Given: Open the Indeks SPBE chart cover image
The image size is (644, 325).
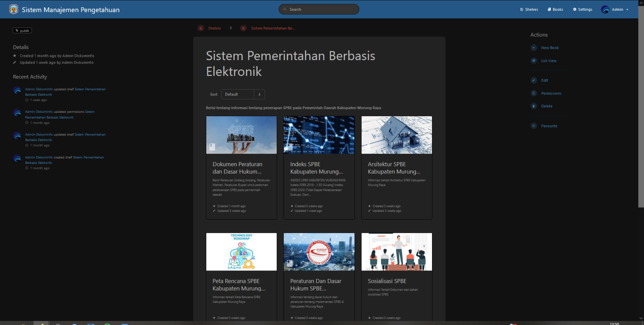Looking at the screenshot, I should coord(319,135).
